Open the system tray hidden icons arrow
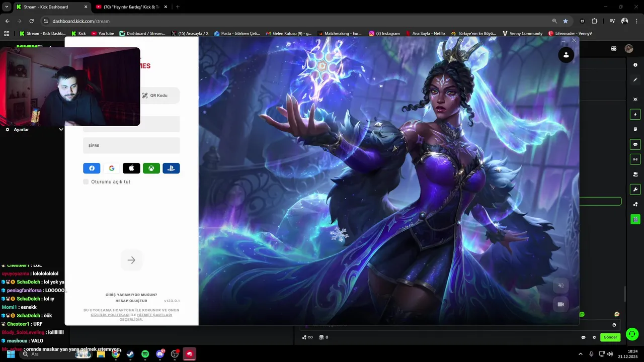 click(581, 354)
